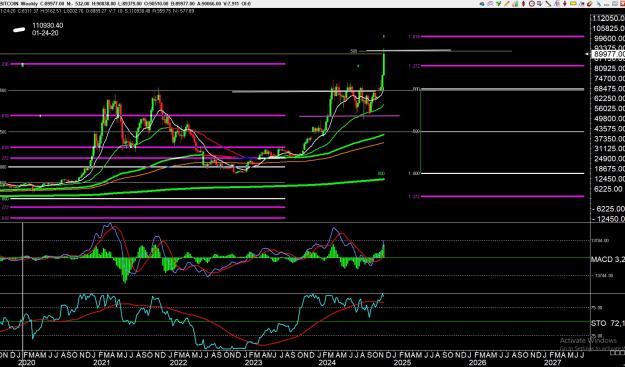Click the window restore icon in toolbar
Viewport: 625px width, 367px height.
coord(616,4)
